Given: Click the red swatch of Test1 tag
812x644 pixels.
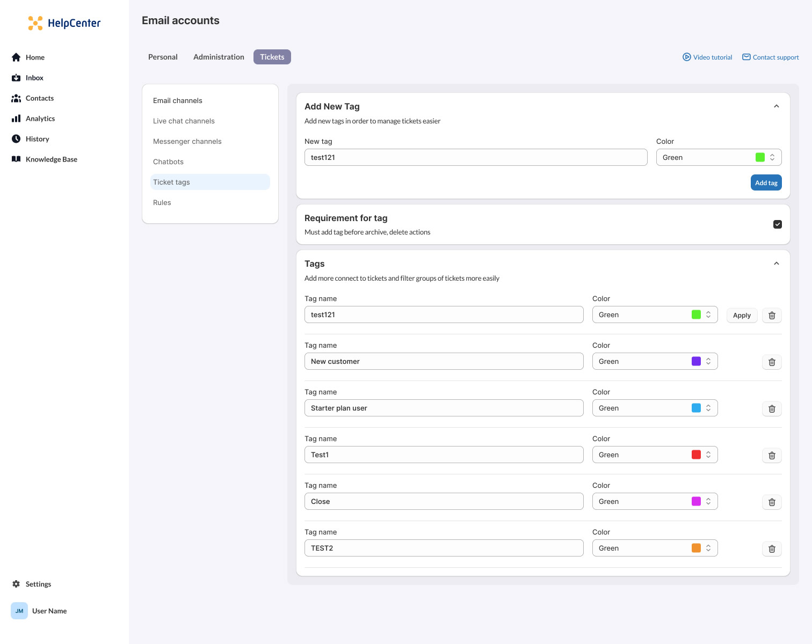Looking at the screenshot, I should coord(696,455).
